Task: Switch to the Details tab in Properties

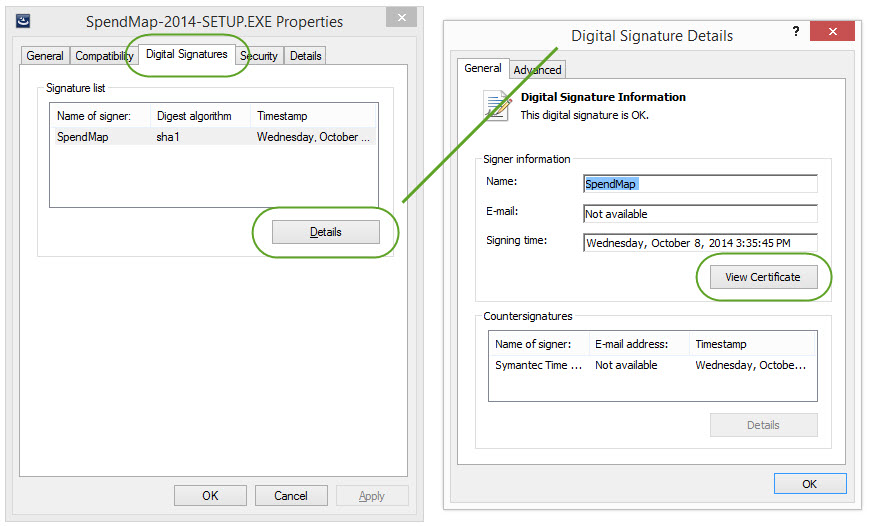Action: tap(306, 56)
